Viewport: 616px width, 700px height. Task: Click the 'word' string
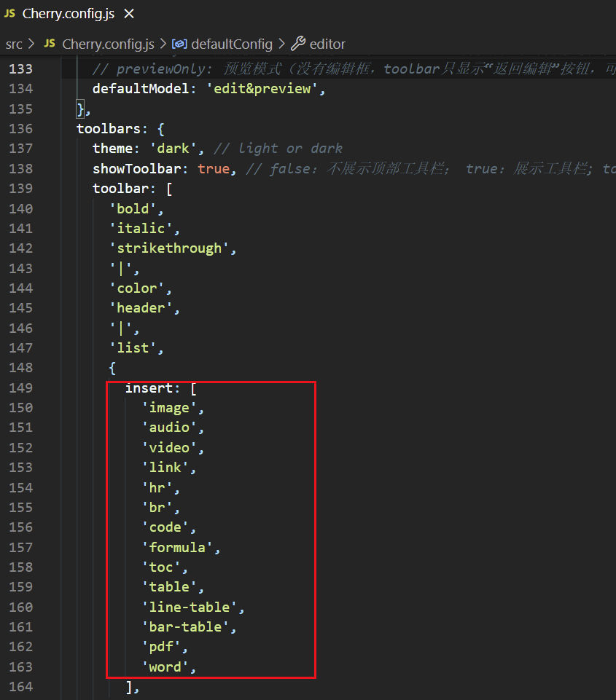click(x=165, y=667)
